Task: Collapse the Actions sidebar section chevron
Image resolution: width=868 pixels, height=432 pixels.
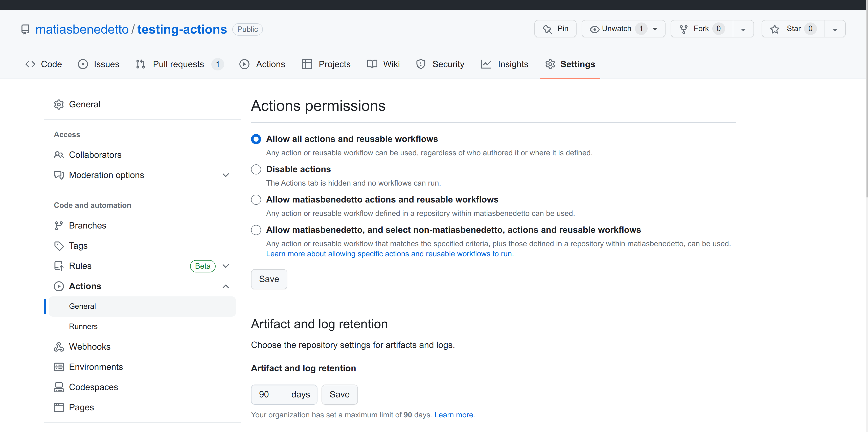Action: tap(226, 286)
